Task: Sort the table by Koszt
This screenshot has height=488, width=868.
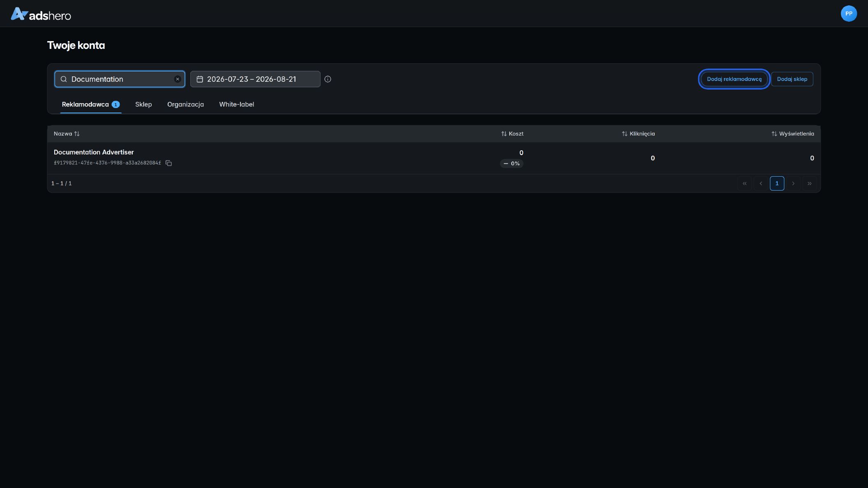Action: 512,134
